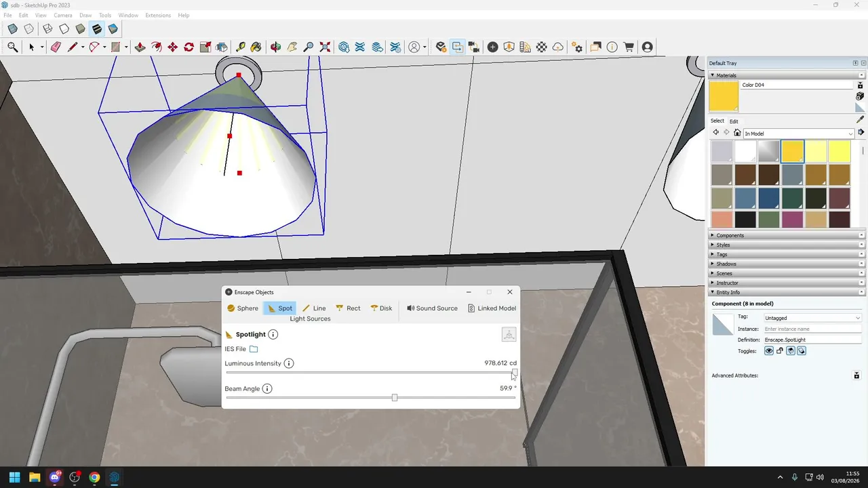The image size is (868, 488).
Task: Choose the Rect light source
Action: (348, 308)
